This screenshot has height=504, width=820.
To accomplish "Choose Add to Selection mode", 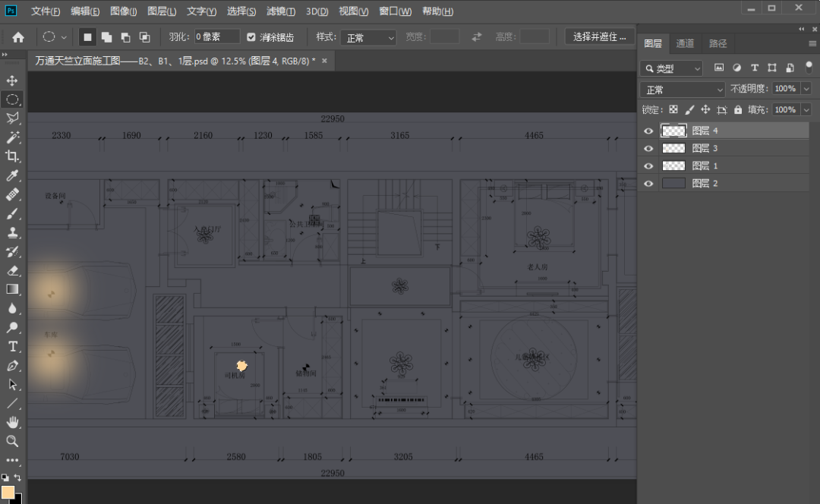I will tap(107, 37).
